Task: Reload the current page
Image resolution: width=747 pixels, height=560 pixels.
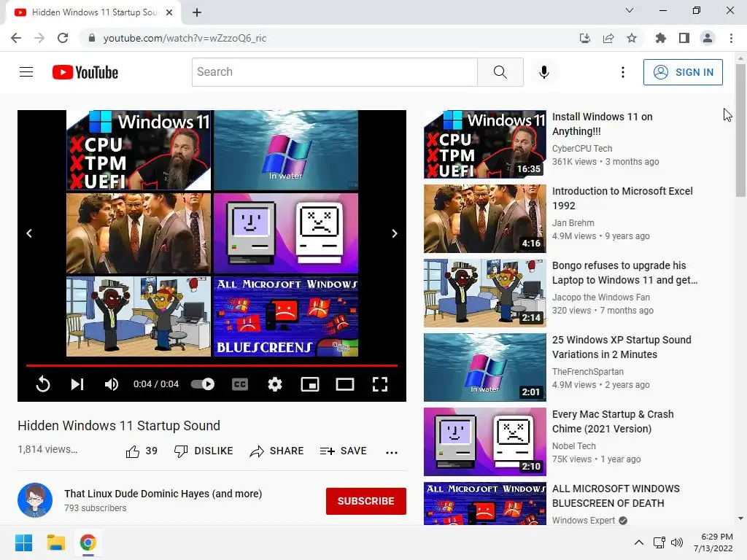Action: tap(63, 38)
